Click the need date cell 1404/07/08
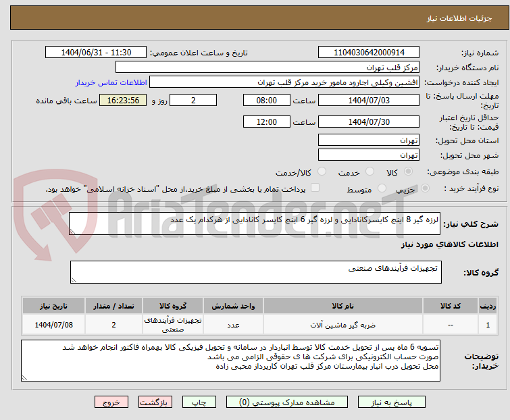 coord(53,325)
